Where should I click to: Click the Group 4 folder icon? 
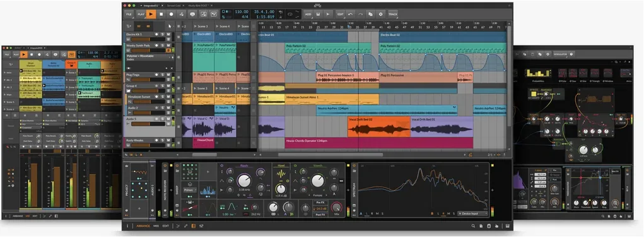click(x=129, y=91)
